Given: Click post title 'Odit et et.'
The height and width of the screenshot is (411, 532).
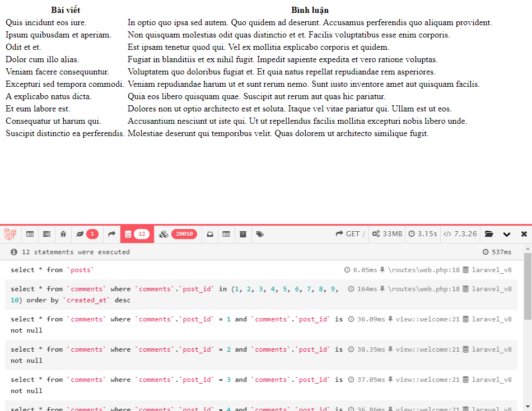Looking at the screenshot, I should pos(23,47).
